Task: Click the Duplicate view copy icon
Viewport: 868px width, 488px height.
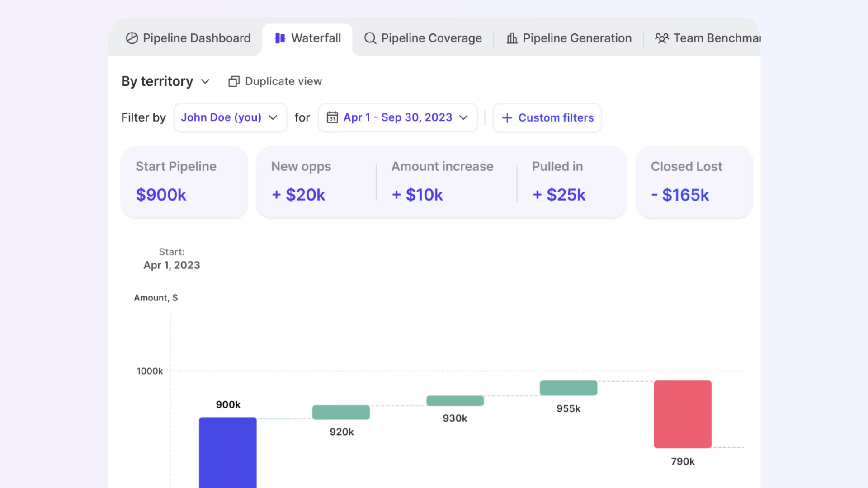Action: tap(234, 81)
